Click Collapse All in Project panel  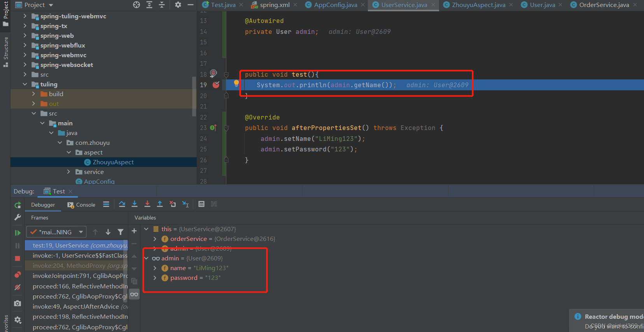point(162,5)
